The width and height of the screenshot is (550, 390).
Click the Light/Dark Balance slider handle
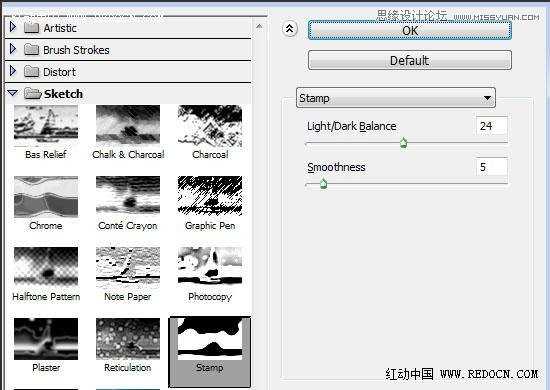(x=403, y=143)
